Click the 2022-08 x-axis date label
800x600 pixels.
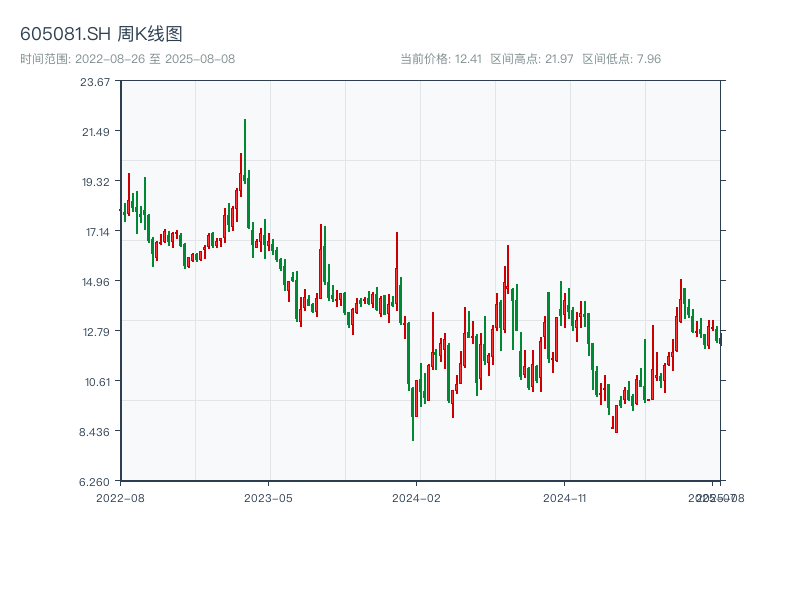[x=120, y=497]
